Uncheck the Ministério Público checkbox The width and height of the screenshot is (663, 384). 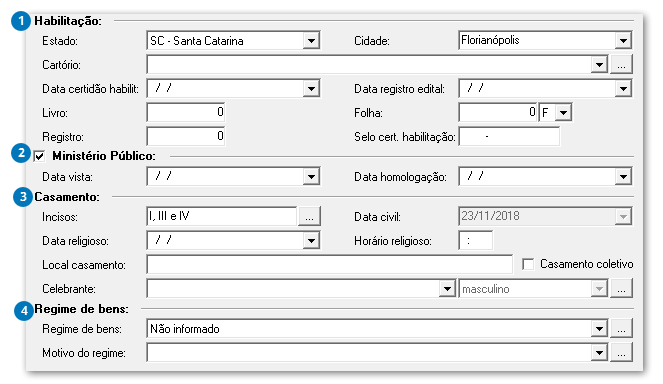point(40,156)
